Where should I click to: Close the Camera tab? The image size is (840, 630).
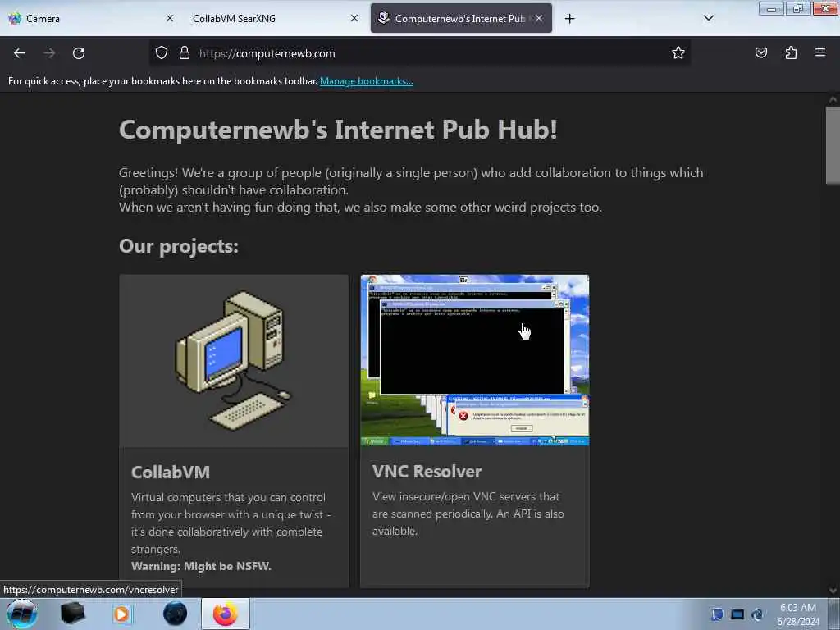click(170, 18)
